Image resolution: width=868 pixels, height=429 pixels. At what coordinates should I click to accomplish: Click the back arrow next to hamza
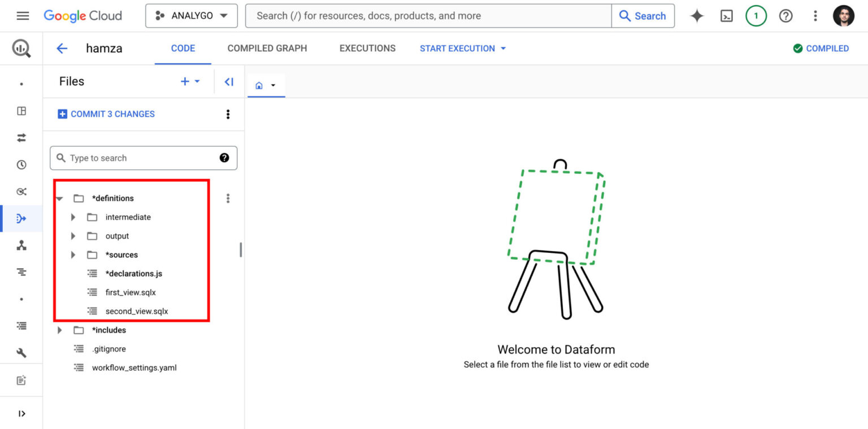pyautogui.click(x=62, y=49)
